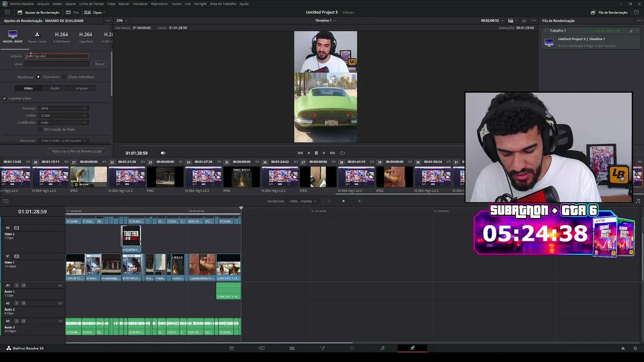Open timeline view options icon
The width and height of the screenshot is (644, 362).
[6, 201]
